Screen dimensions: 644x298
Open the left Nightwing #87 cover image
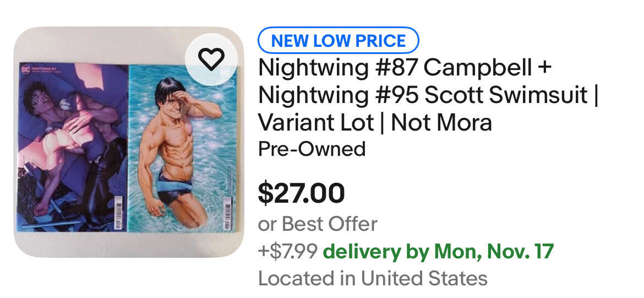(72, 149)
